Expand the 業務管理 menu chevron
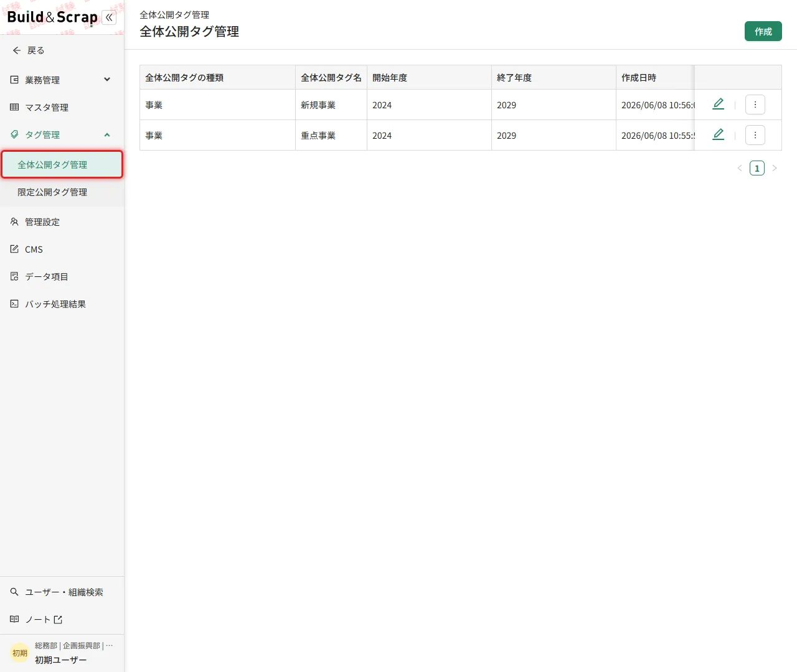 pos(107,80)
